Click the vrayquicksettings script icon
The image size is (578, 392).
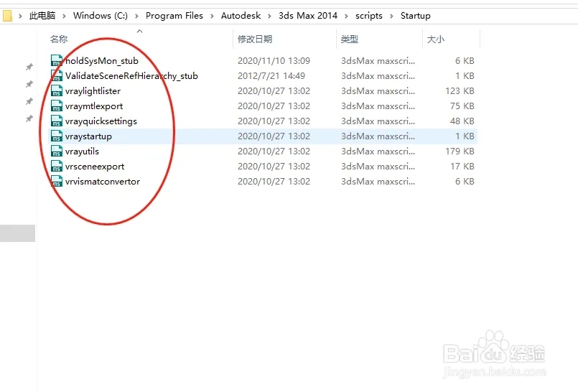(57, 121)
